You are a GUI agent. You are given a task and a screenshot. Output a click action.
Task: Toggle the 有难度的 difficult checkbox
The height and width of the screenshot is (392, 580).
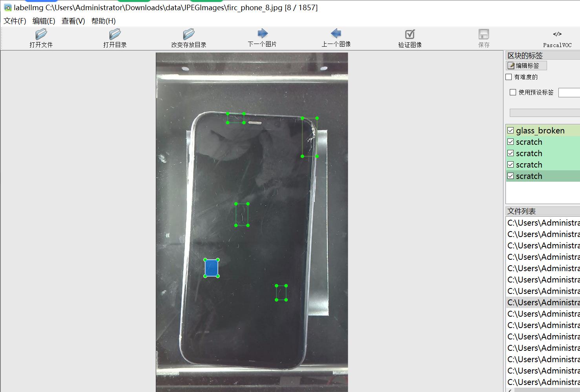tap(509, 77)
